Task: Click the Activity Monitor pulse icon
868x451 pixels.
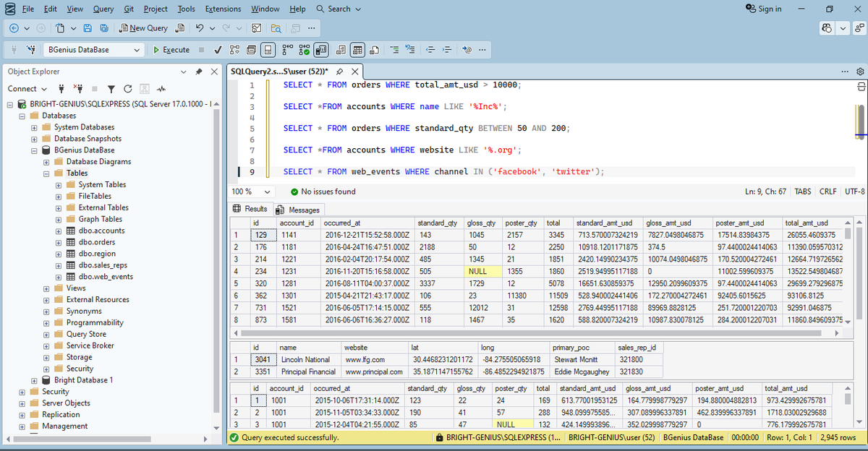Action: pyautogui.click(x=161, y=89)
